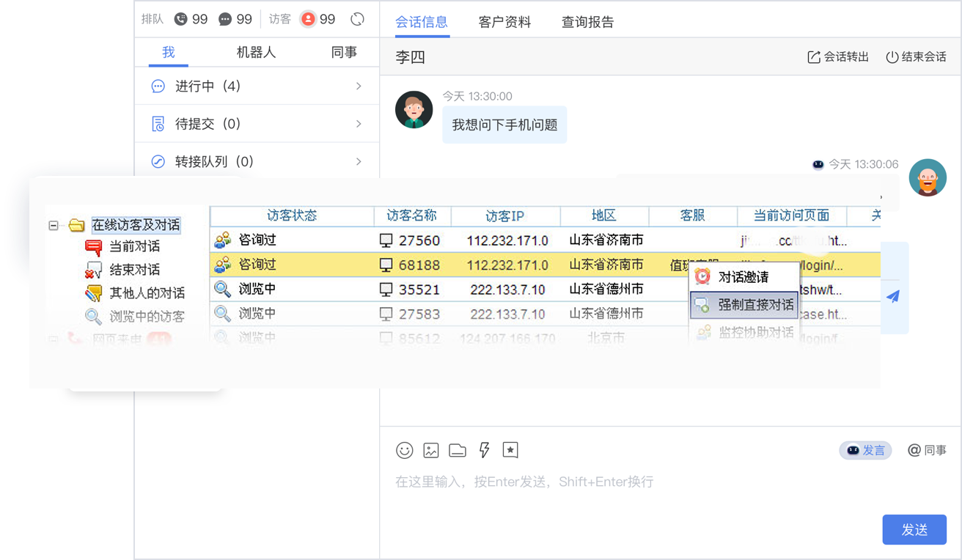The width and height of the screenshot is (962, 560).
Task: Click the phone queue icon
Action: tap(181, 19)
